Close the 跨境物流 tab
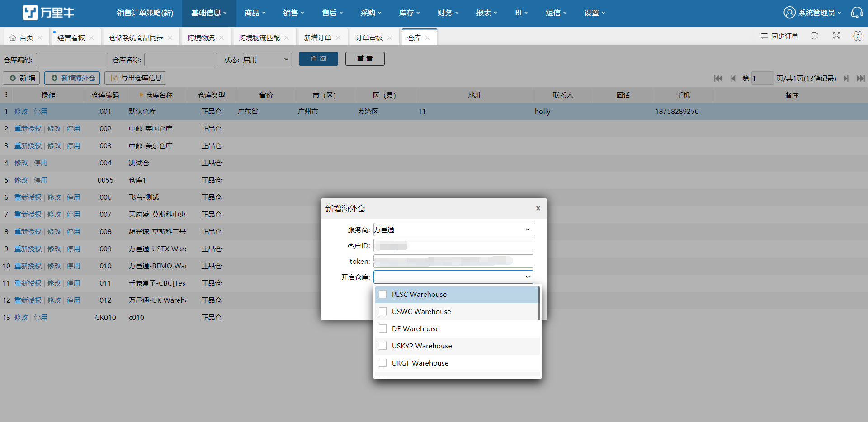Image resolution: width=868 pixels, height=422 pixels. (x=222, y=38)
